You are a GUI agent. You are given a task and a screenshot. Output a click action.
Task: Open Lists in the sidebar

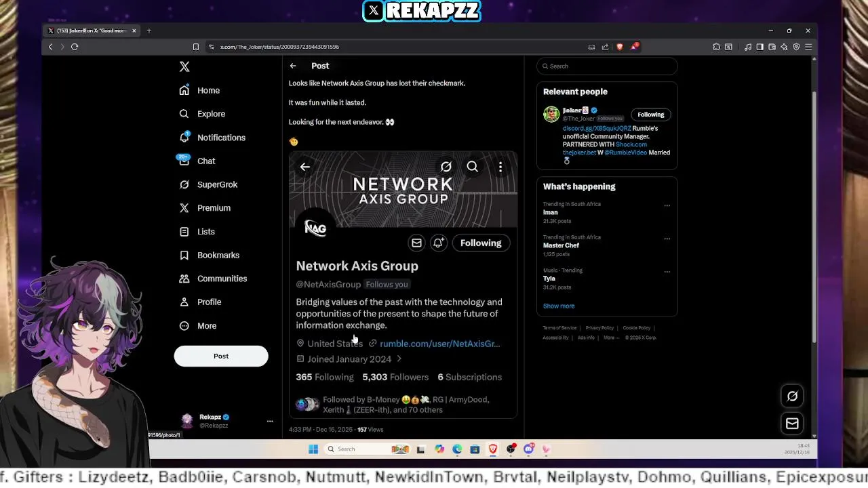tap(197, 232)
